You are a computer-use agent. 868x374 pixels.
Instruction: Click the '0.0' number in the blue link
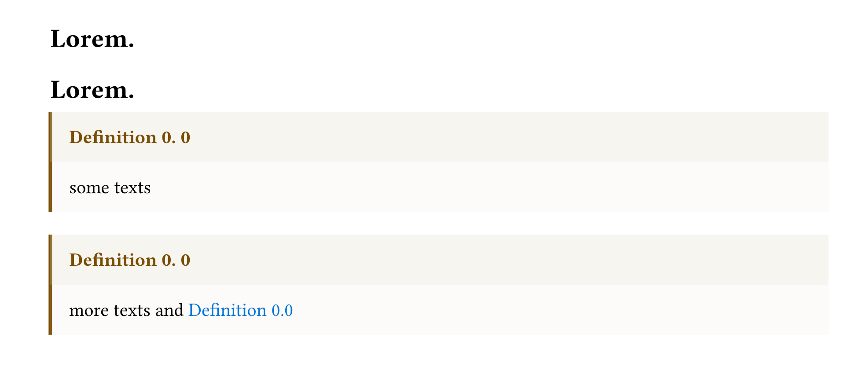pyautogui.click(x=282, y=311)
